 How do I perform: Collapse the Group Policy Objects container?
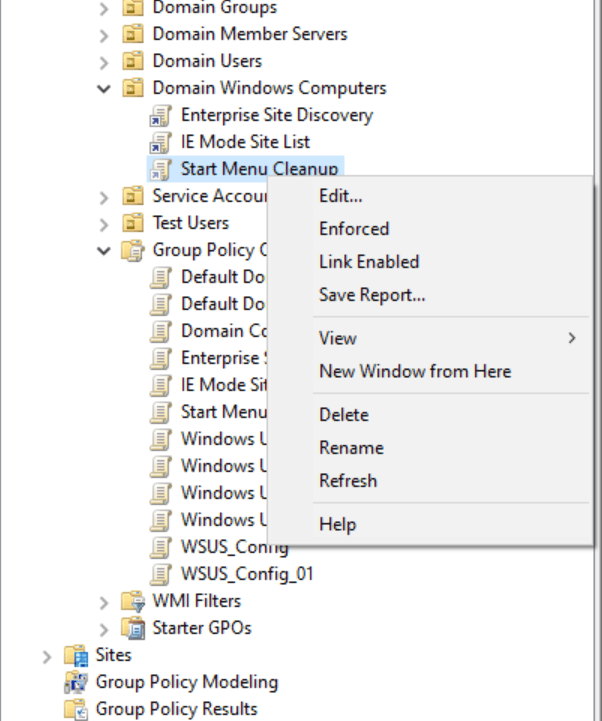[x=104, y=251]
